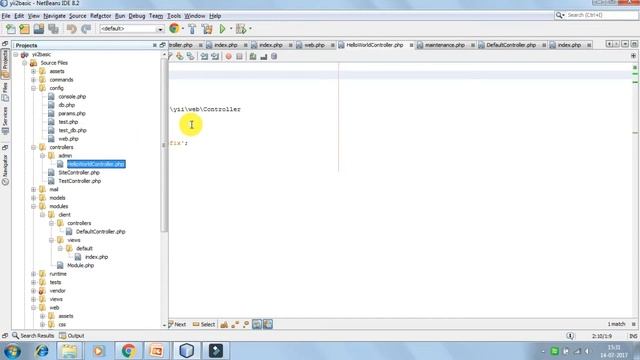The height and width of the screenshot is (360, 640).
Task: Collapse the controllers folder under Source Files
Action: (33, 147)
